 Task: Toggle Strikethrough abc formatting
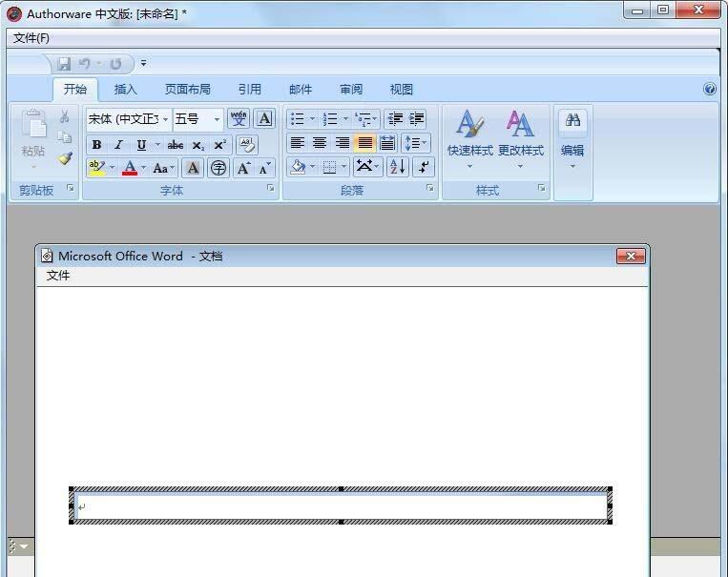[175, 145]
